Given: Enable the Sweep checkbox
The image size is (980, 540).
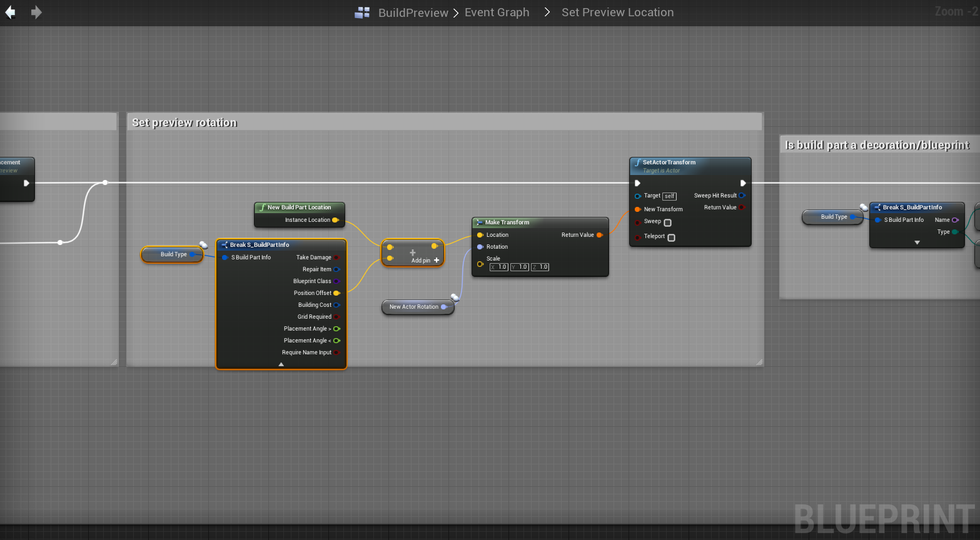Looking at the screenshot, I should click(667, 222).
